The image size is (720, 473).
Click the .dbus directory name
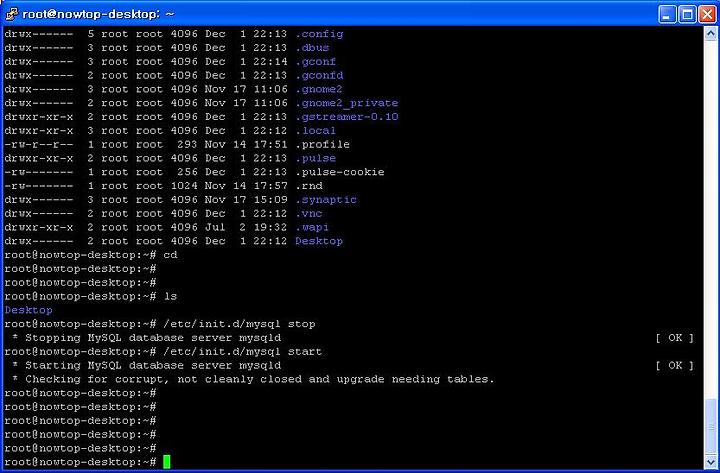coord(312,48)
